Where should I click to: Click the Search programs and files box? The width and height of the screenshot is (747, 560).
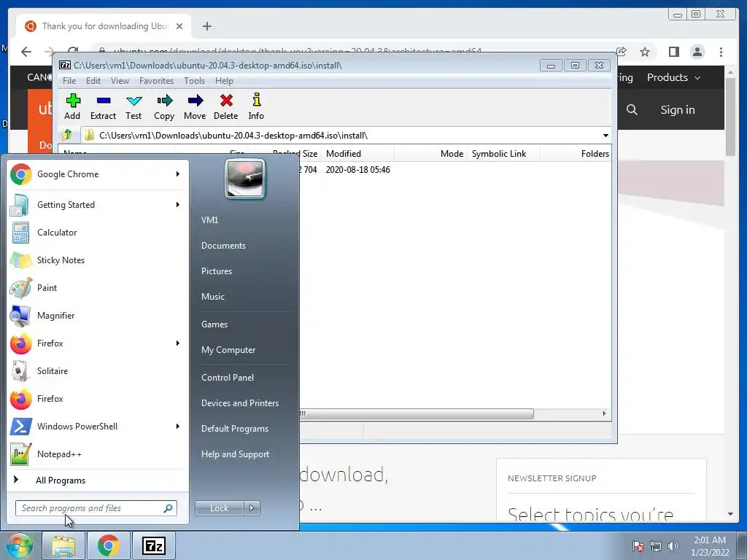(96, 508)
